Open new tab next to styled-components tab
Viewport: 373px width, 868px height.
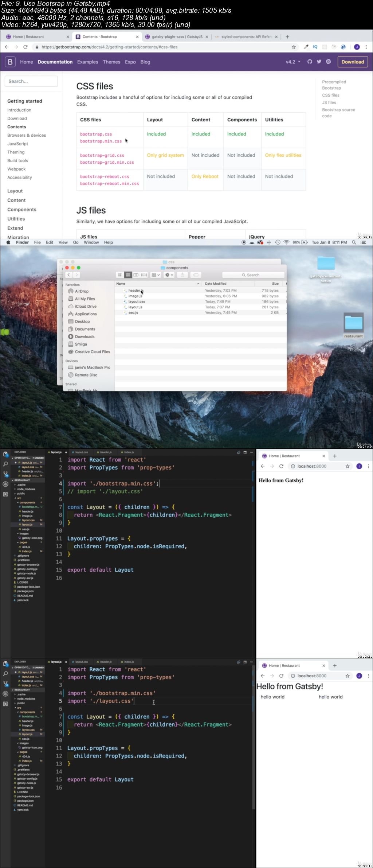pos(287,37)
